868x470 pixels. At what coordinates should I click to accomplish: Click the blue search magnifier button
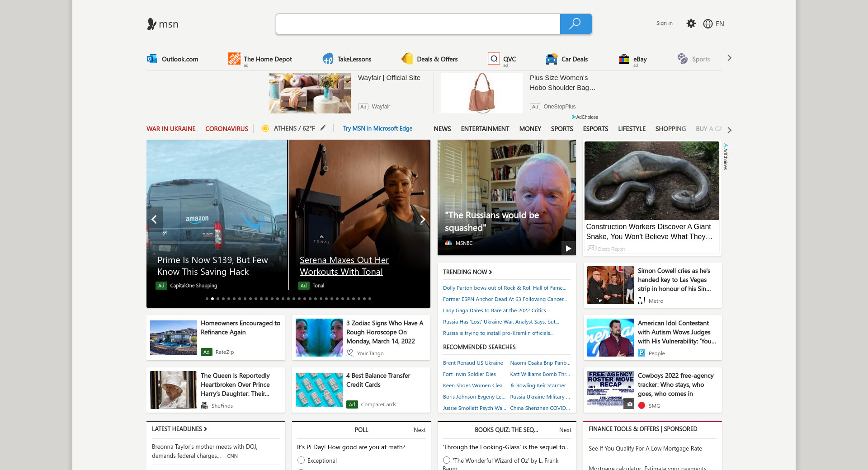click(x=576, y=24)
